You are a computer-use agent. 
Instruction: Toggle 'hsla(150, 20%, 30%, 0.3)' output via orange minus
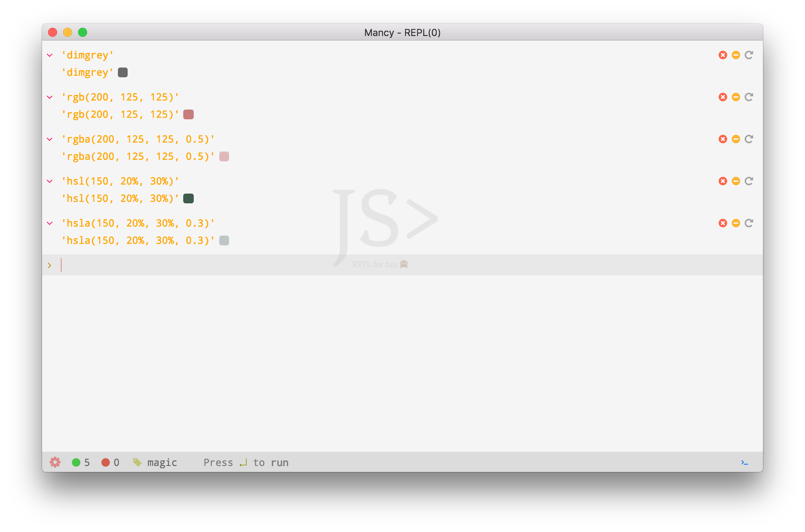tap(736, 223)
